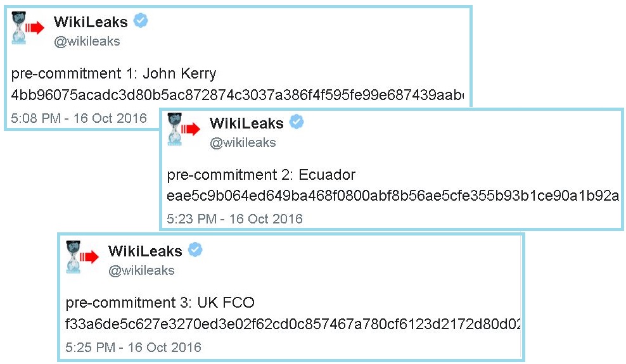Click the verified badge in the Ecuador tweet

tap(297, 122)
